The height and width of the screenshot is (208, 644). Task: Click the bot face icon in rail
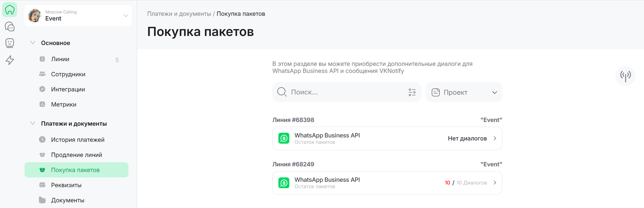coord(10,43)
